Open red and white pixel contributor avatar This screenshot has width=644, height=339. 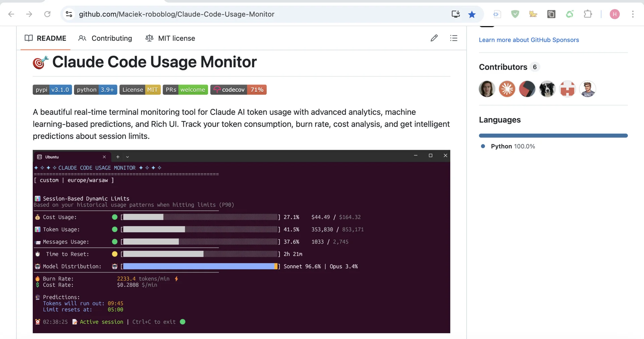coord(567,89)
